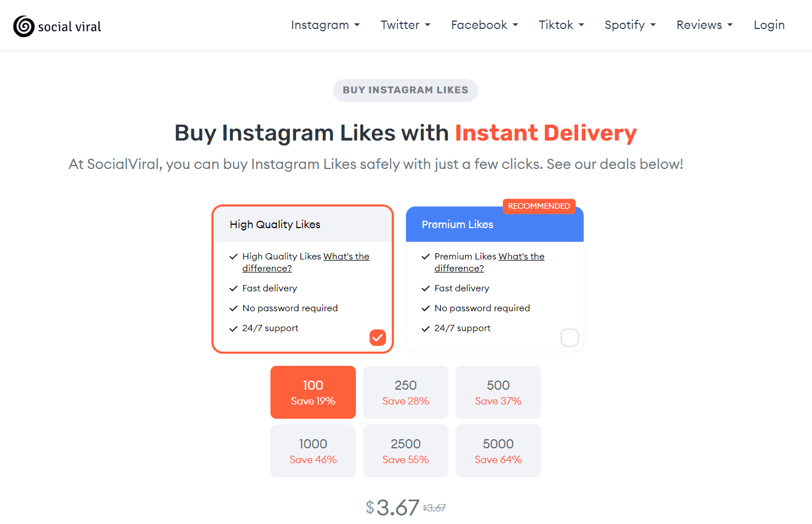Viewport: 812px width, 524px height.
Task: Choose the 250 likes Save 28% option
Action: point(405,392)
